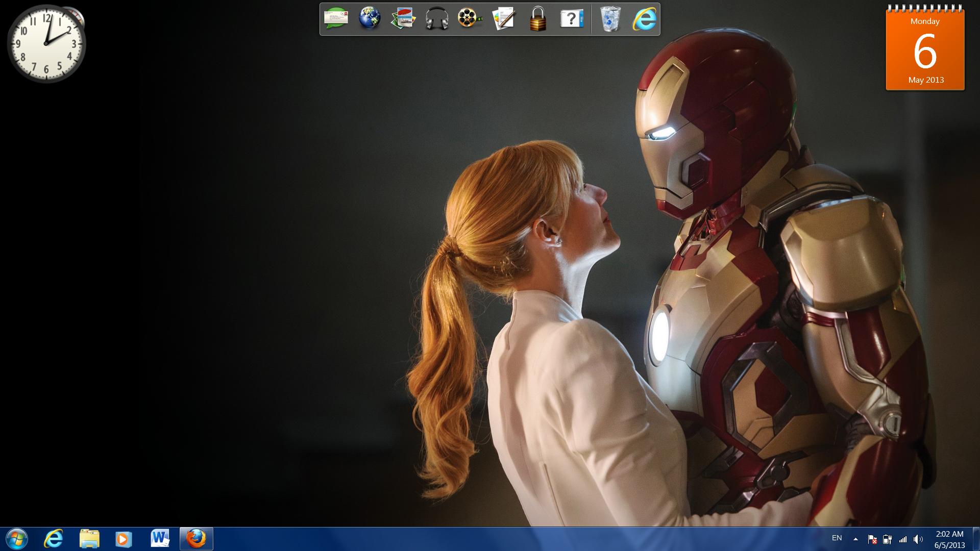Open Internet Explorer from the taskbar
Screen dimensions: 980x551
tap(53, 539)
